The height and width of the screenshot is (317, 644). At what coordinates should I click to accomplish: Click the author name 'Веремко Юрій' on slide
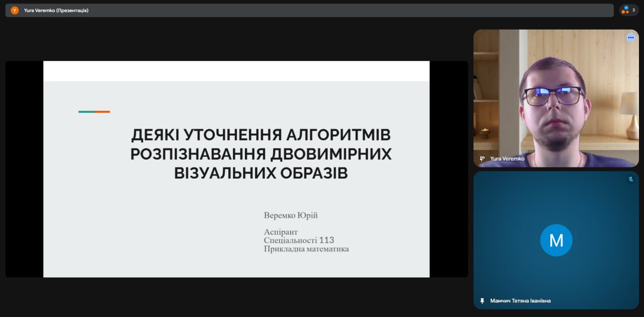pos(291,215)
